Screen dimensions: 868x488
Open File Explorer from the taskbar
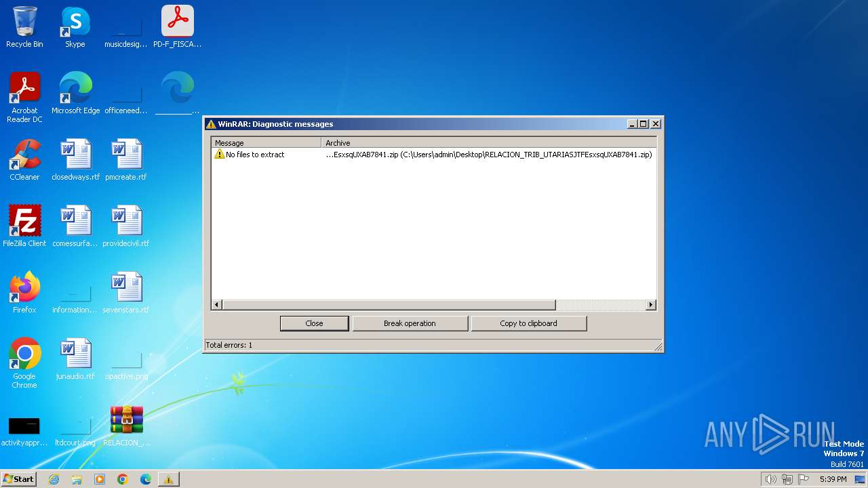[77, 479]
